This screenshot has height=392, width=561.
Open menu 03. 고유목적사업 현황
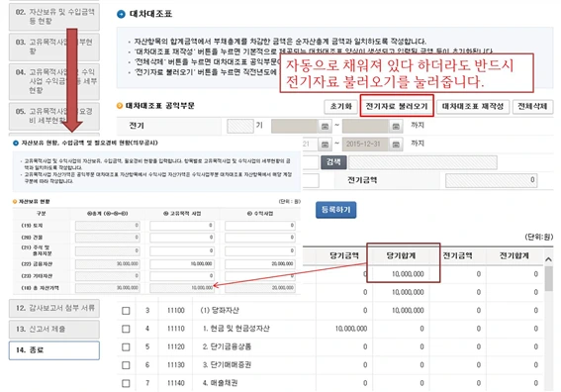click(54, 47)
